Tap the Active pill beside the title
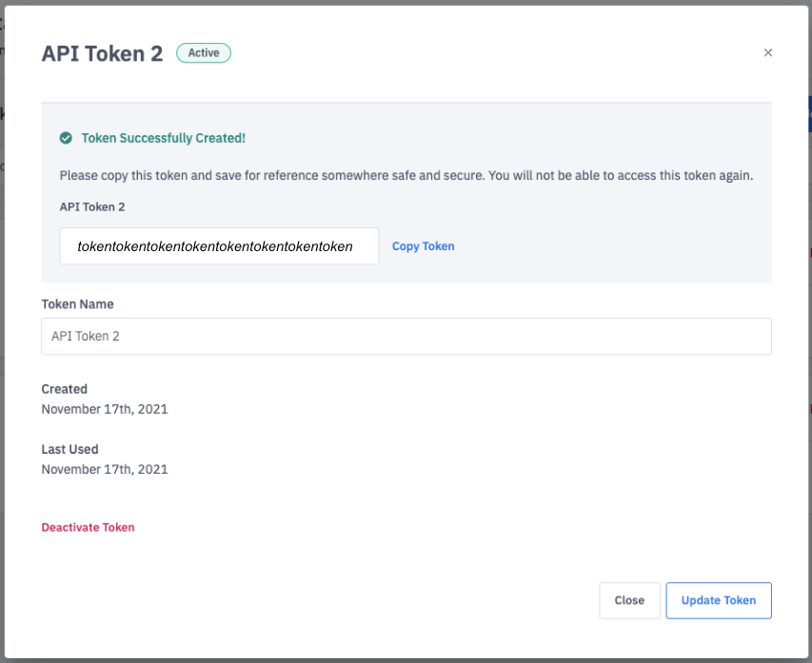Screen dimensions: 812x663 coord(203,52)
